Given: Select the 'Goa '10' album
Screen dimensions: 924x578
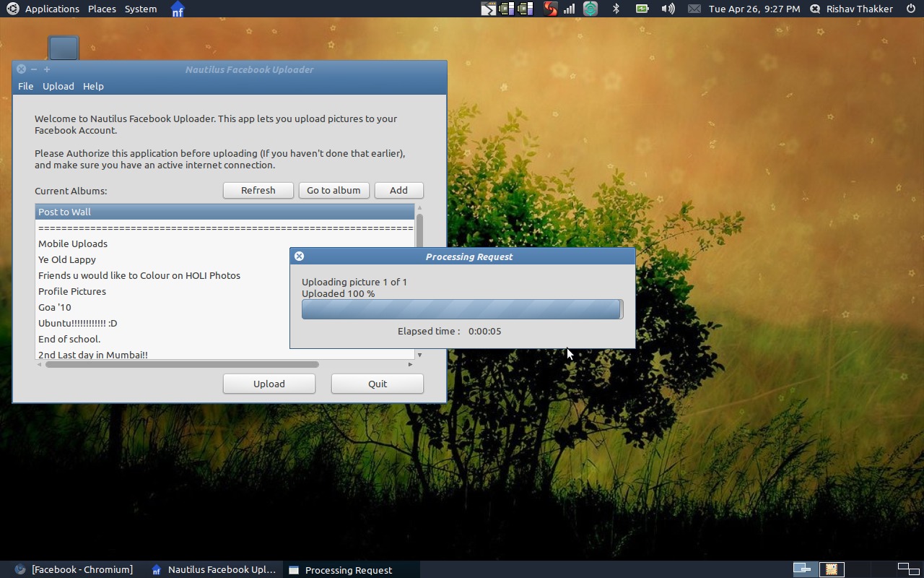Looking at the screenshot, I should tap(225, 307).
